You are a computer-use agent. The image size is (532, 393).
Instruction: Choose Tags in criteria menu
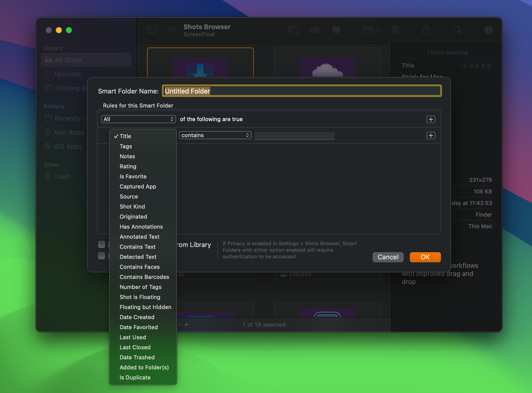[x=143, y=146]
